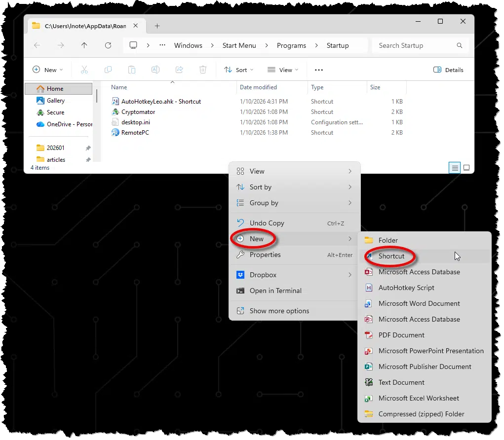Open the Sort dropdown in toolbar
This screenshot has height=440, width=504.
pyautogui.click(x=239, y=70)
